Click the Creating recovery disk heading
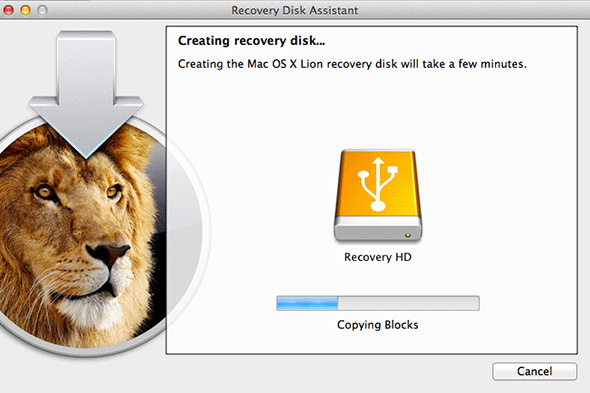The height and width of the screenshot is (393, 590). 251,41
